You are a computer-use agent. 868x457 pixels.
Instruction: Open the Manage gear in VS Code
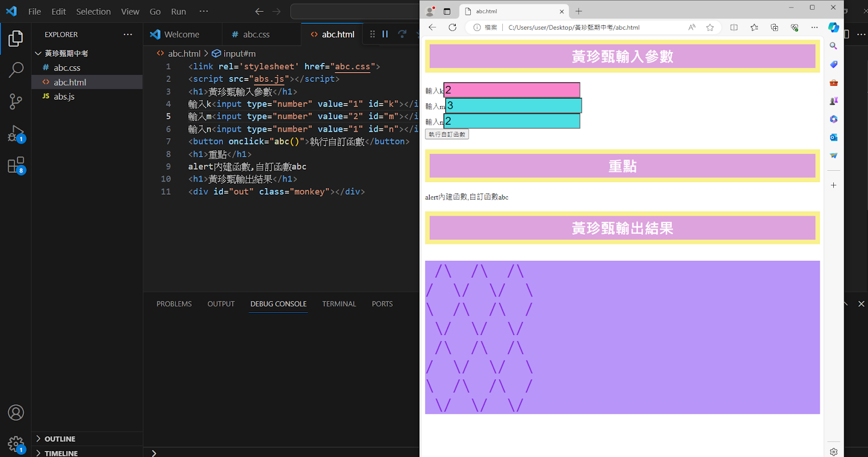pos(16,445)
